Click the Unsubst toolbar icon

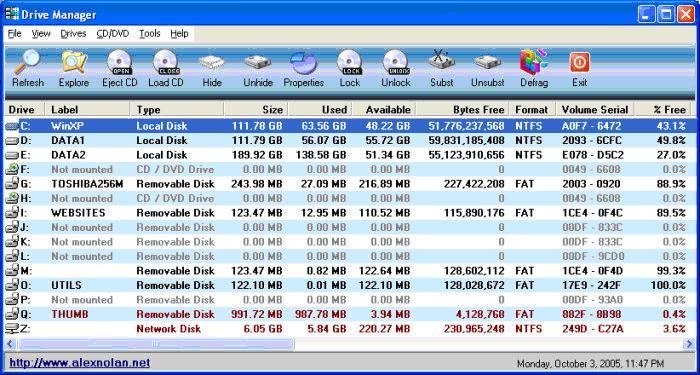[x=488, y=62]
